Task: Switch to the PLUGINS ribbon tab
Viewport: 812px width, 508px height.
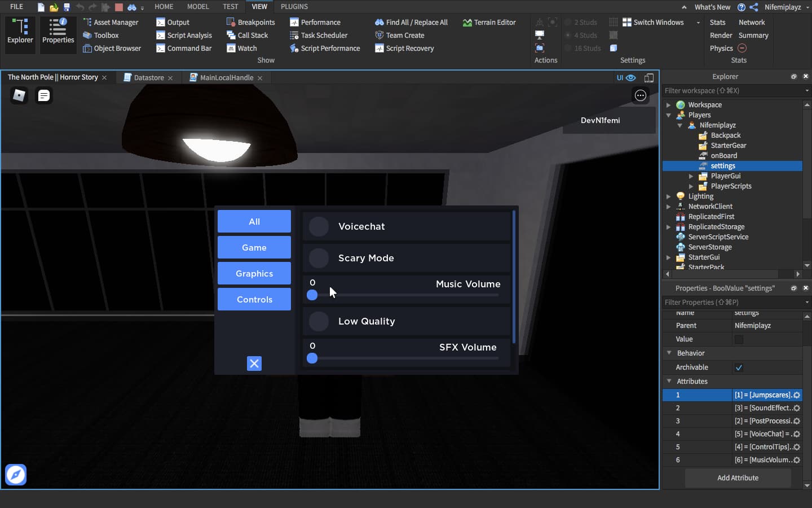Action: [294, 7]
